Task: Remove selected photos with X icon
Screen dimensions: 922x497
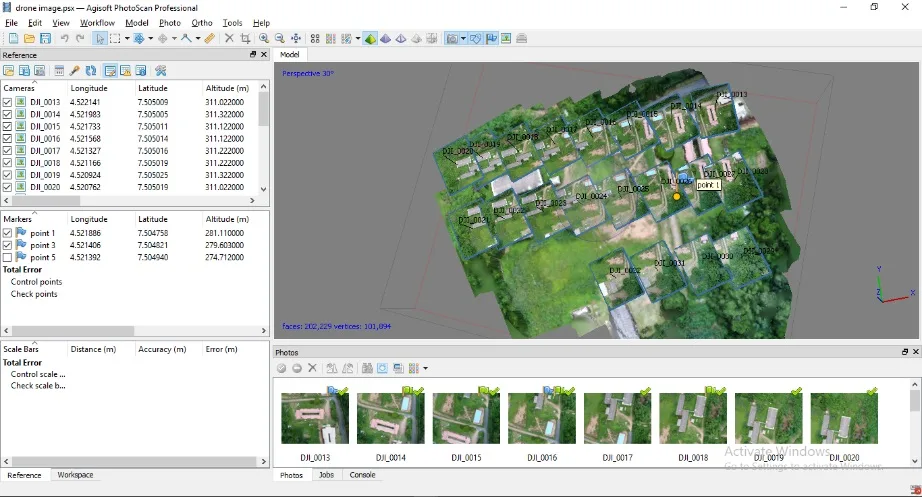Action: coord(312,368)
